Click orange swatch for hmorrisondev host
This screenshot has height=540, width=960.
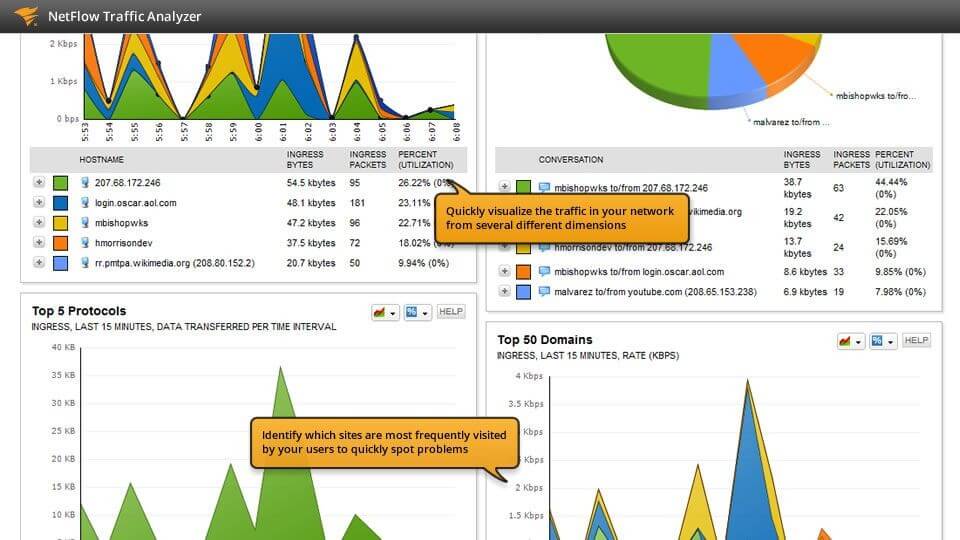click(60, 243)
